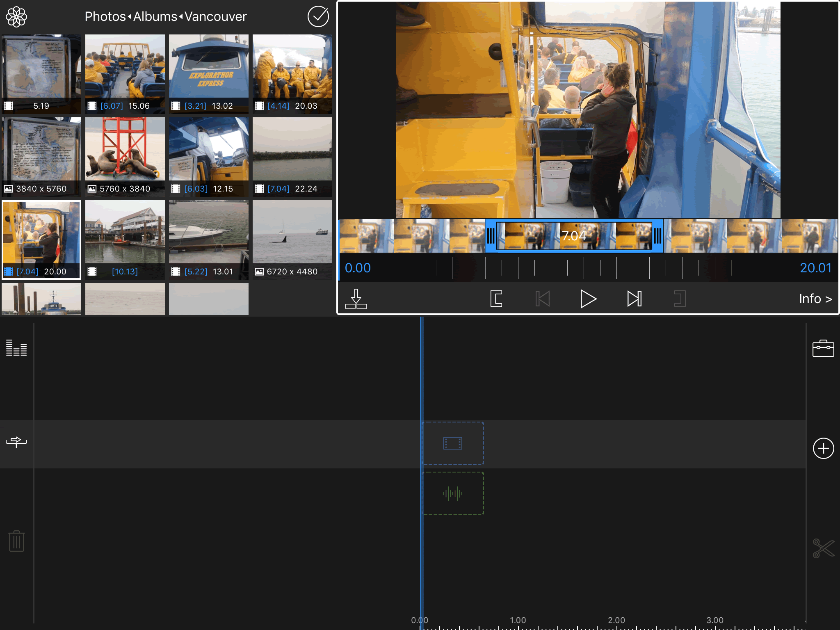Viewport: 840px width, 630px height.
Task: Open the toolbox briefcase icon
Action: pos(823,349)
